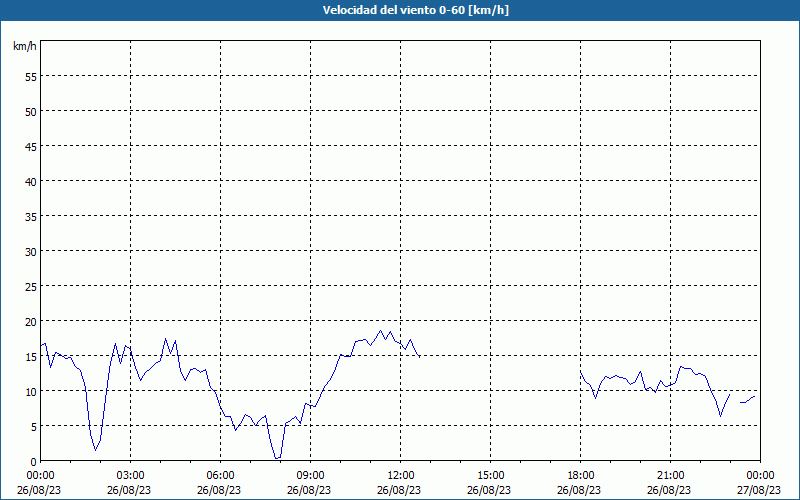Image resolution: width=800 pixels, height=500 pixels.
Task: Click the y-axis label 20
Action: point(31,322)
